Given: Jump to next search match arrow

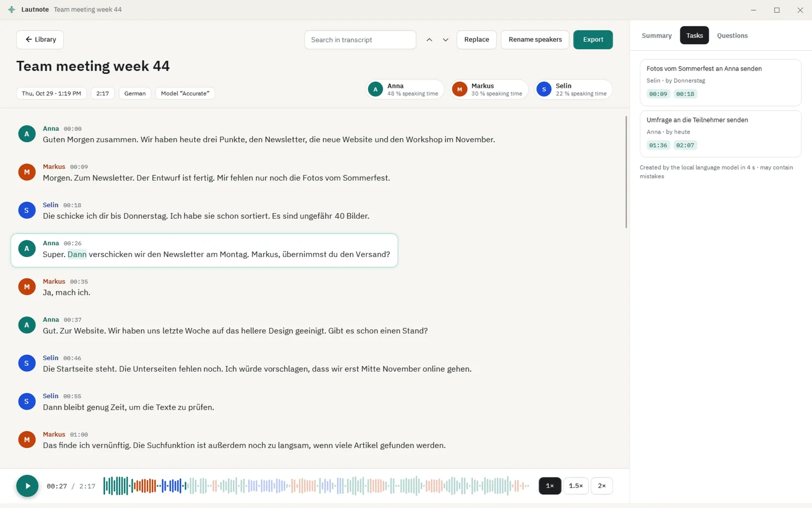Looking at the screenshot, I should click(446, 40).
